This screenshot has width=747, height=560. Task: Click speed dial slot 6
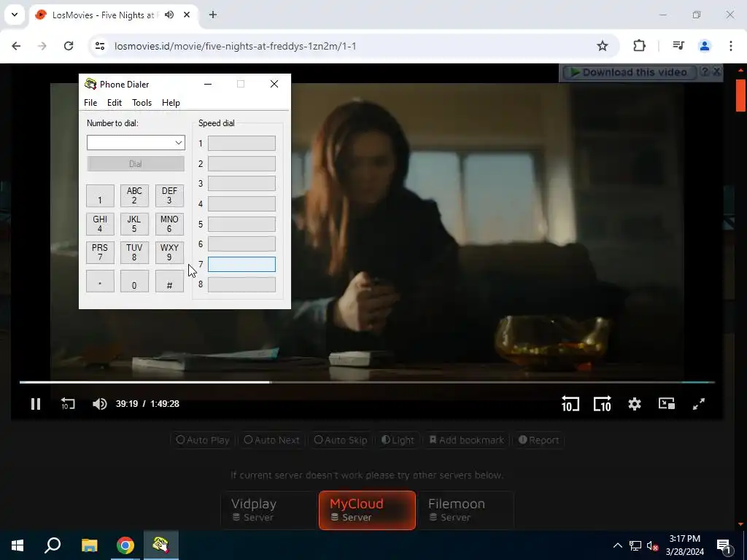241,244
